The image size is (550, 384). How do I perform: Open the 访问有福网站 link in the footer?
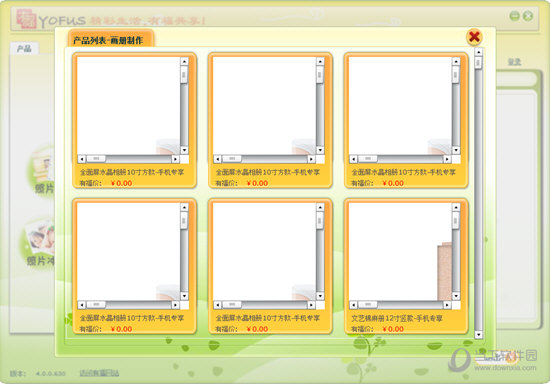(99, 373)
